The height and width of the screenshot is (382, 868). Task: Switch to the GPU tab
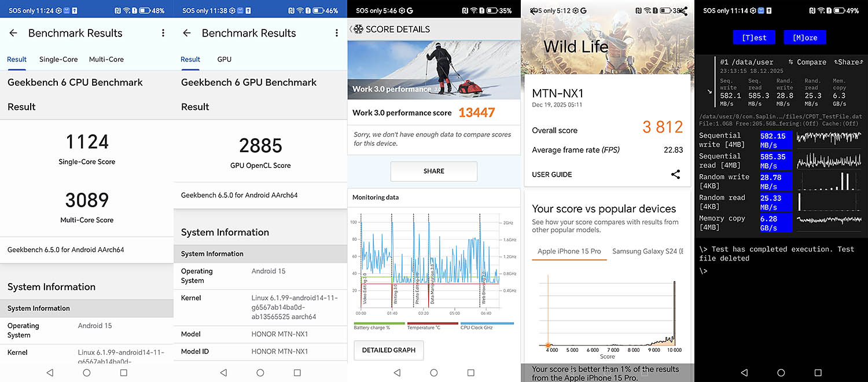[x=224, y=59]
